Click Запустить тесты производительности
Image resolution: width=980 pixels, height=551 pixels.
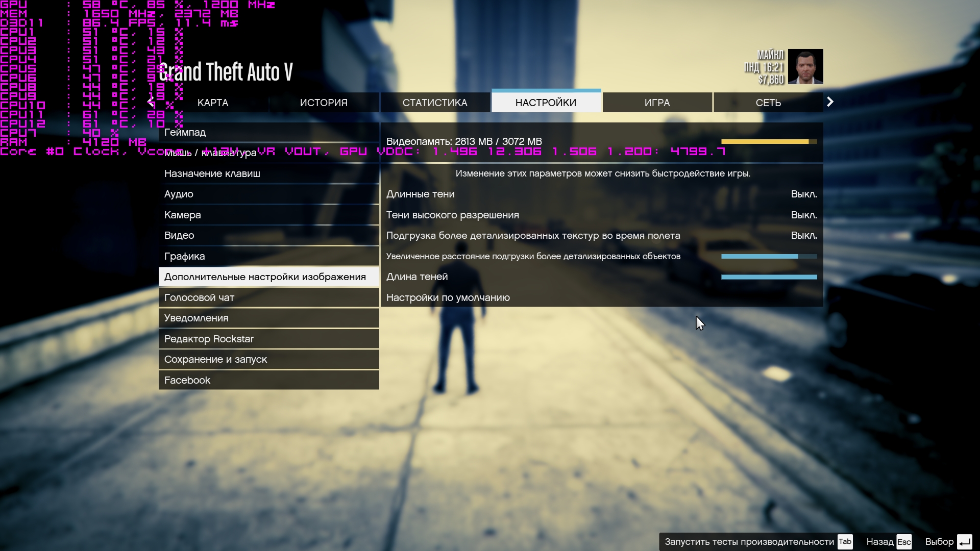point(749,542)
